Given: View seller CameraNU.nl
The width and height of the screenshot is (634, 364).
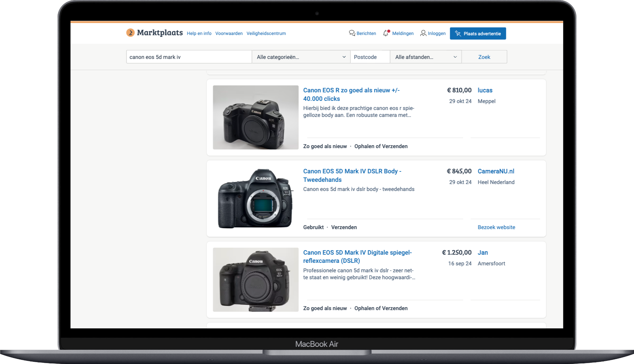Looking at the screenshot, I should click(496, 171).
